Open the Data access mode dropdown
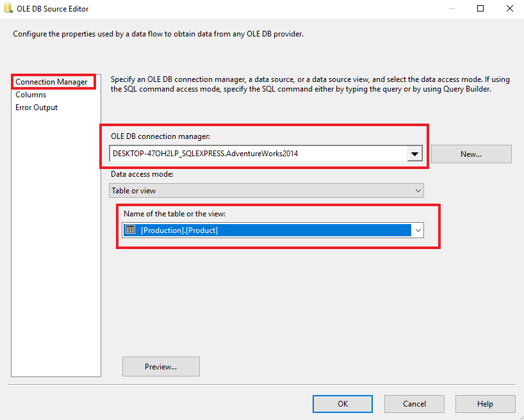Viewport: 524px width, 420px height. pyautogui.click(x=266, y=190)
